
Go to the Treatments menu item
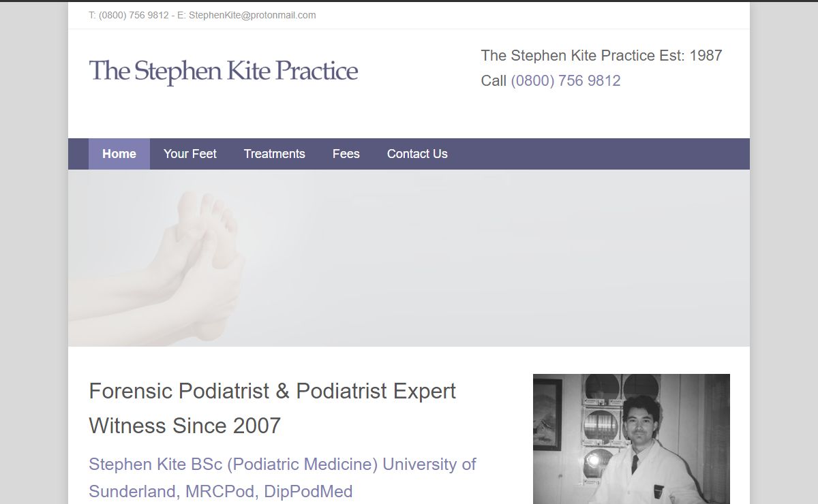point(275,154)
